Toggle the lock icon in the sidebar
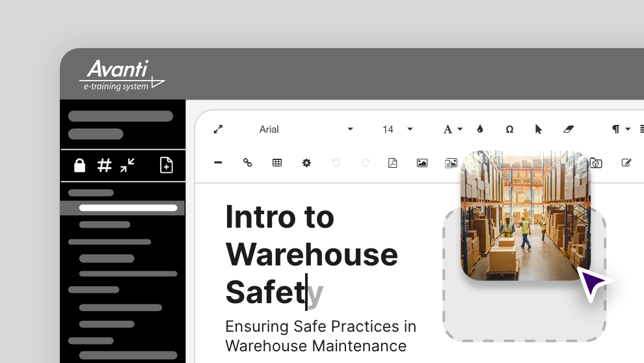 79,166
